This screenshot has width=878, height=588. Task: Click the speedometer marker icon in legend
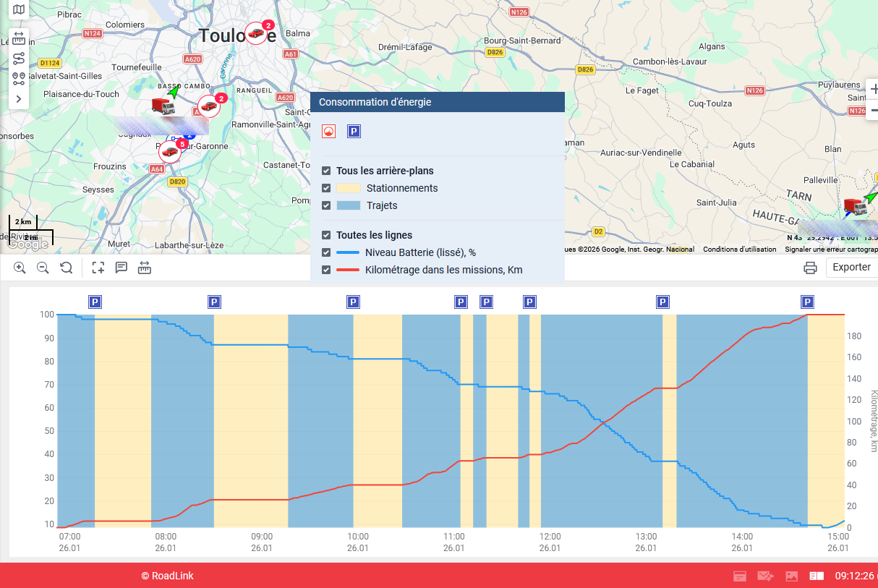328,131
